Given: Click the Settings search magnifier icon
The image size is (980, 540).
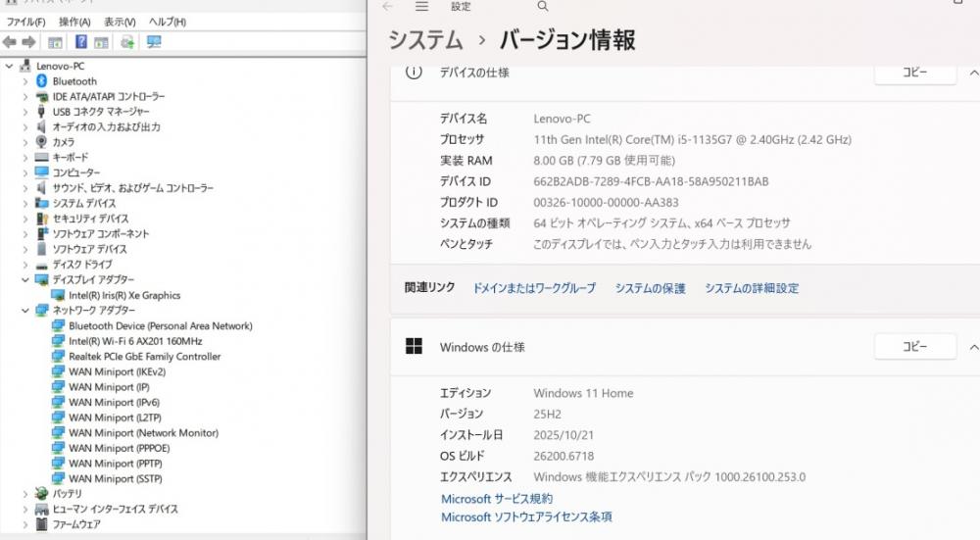Looking at the screenshot, I should click(543, 6).
